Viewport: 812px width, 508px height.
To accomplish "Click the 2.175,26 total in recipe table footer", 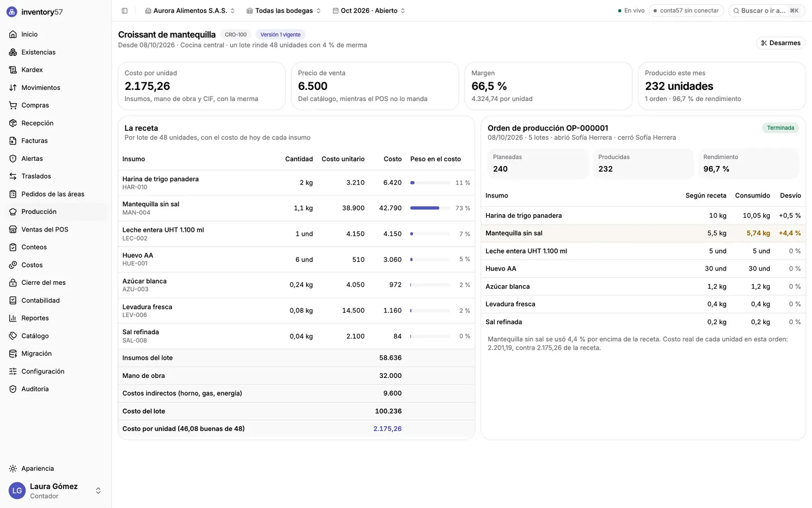I will click(x=387, y=429).
